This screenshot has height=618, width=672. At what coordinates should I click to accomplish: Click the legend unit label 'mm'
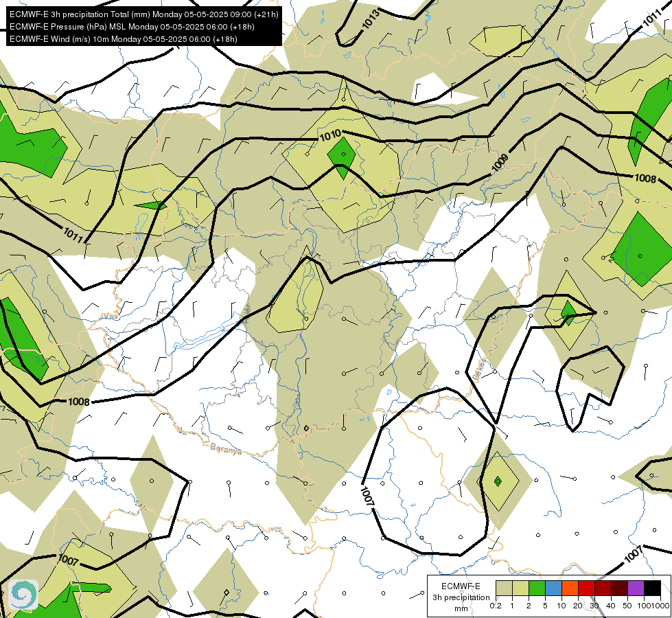click(461, 608)
